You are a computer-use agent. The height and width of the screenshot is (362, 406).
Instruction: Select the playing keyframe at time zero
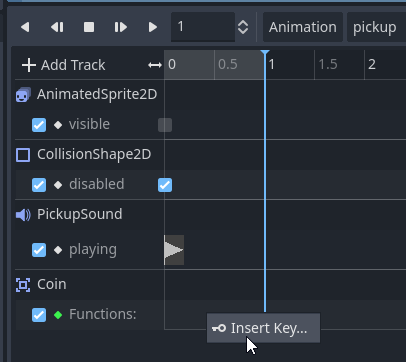(x=174, y=250)
